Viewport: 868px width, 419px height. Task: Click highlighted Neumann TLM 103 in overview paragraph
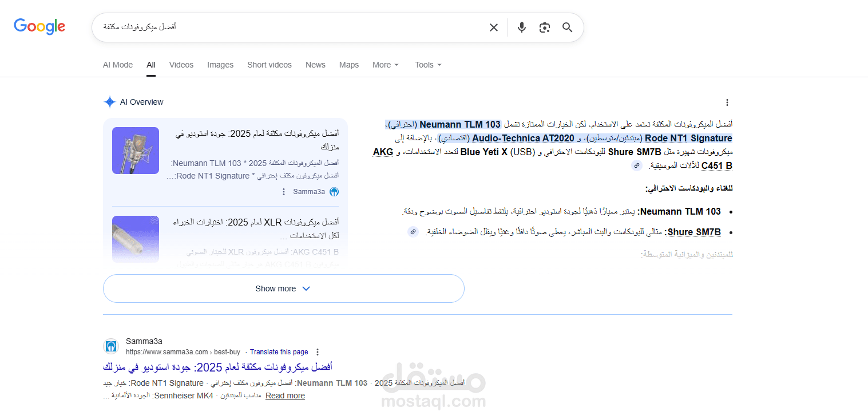click(x=460, y=124)
